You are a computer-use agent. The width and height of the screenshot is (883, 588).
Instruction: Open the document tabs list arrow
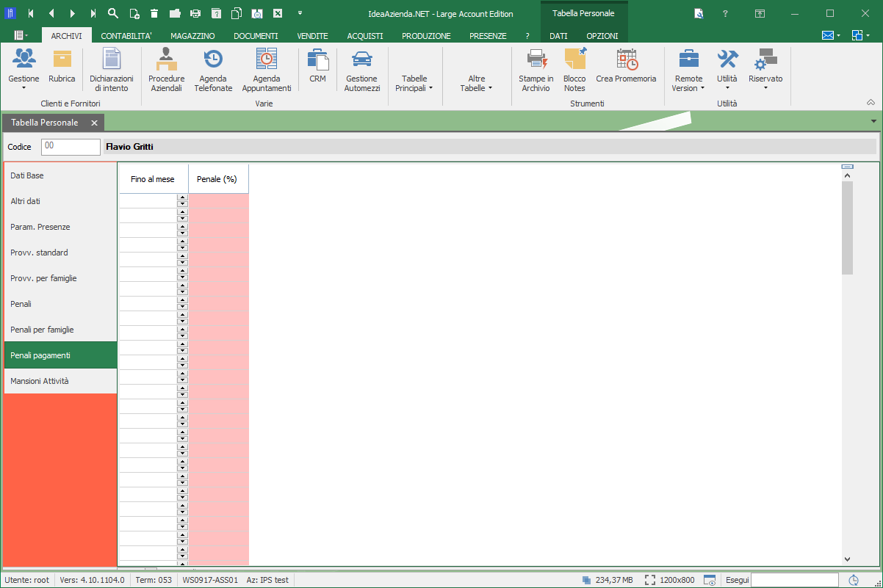(x=873, y=121)
